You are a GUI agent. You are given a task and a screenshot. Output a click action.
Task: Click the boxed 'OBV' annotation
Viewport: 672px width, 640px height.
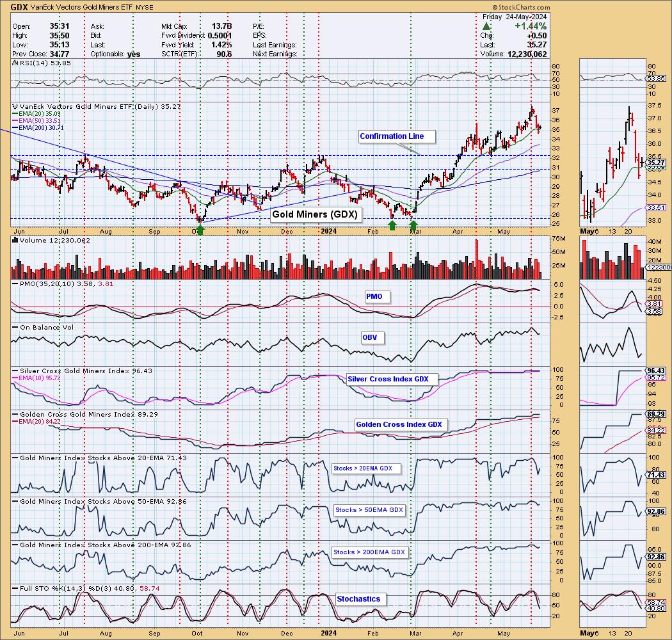(372, 338)
